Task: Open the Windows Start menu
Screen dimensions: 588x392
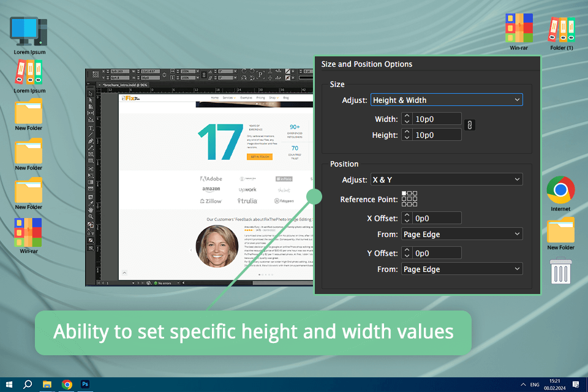Action: [x=9, y=384]
